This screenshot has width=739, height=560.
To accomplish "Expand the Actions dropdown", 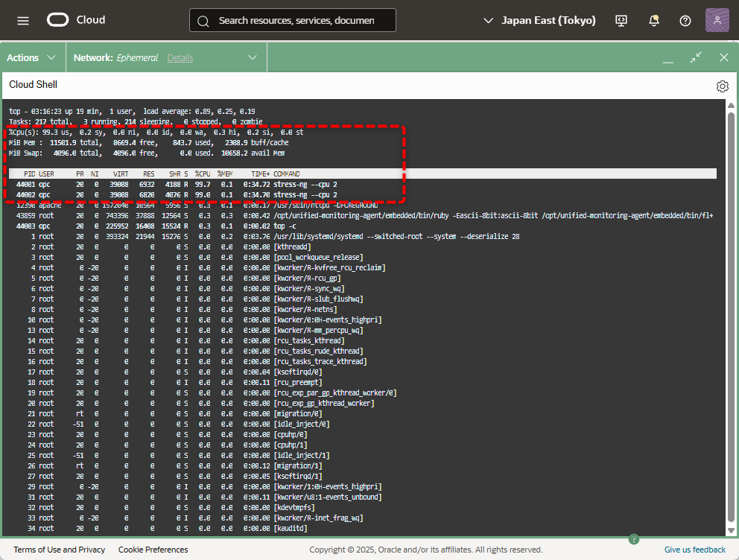I will 31,57.
